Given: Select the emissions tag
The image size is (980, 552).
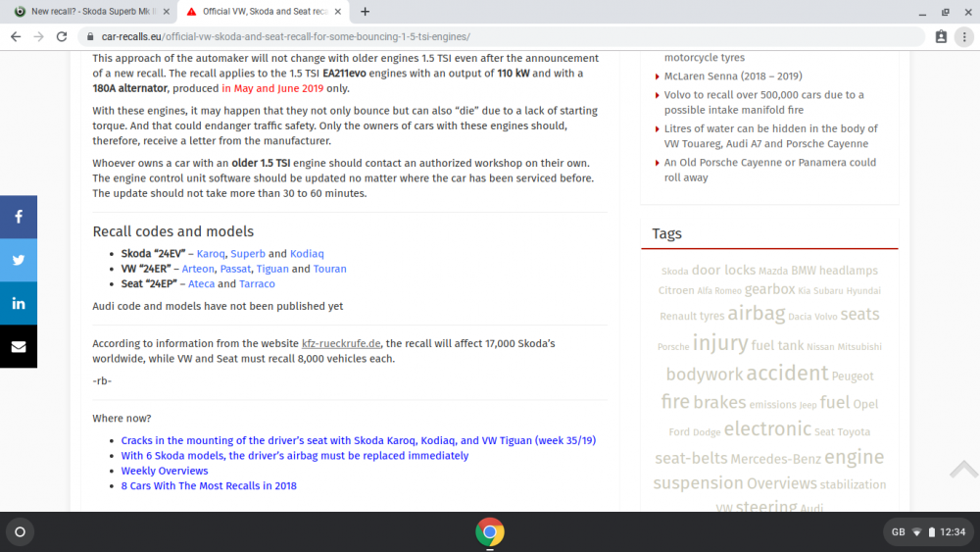Looking at the screenshot, I should (772, 405).
